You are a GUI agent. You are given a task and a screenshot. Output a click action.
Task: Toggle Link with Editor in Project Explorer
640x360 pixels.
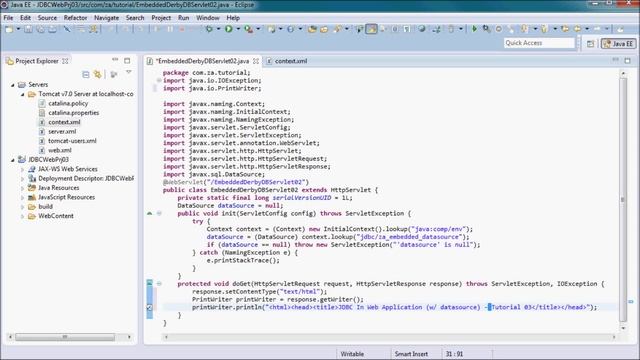(x=98, y=74)
